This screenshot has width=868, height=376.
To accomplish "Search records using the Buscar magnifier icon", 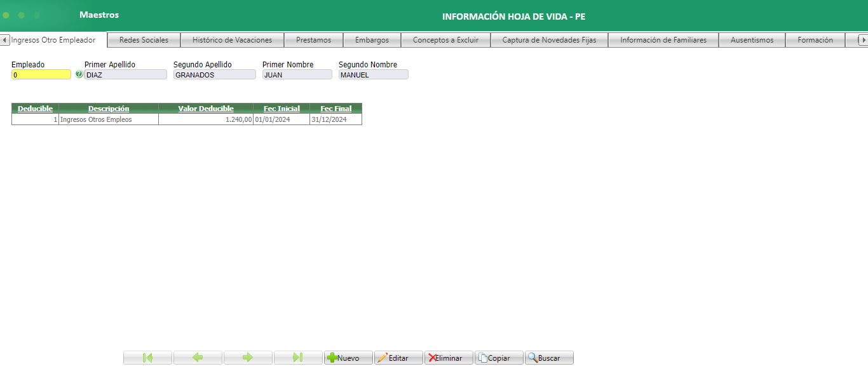I will (x=548, y=358).
